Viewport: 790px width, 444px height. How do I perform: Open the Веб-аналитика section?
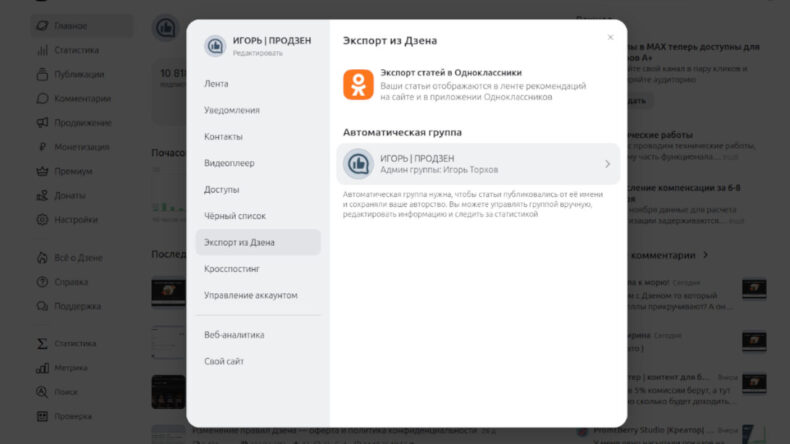pyautogui.click(x=234, y=335)
